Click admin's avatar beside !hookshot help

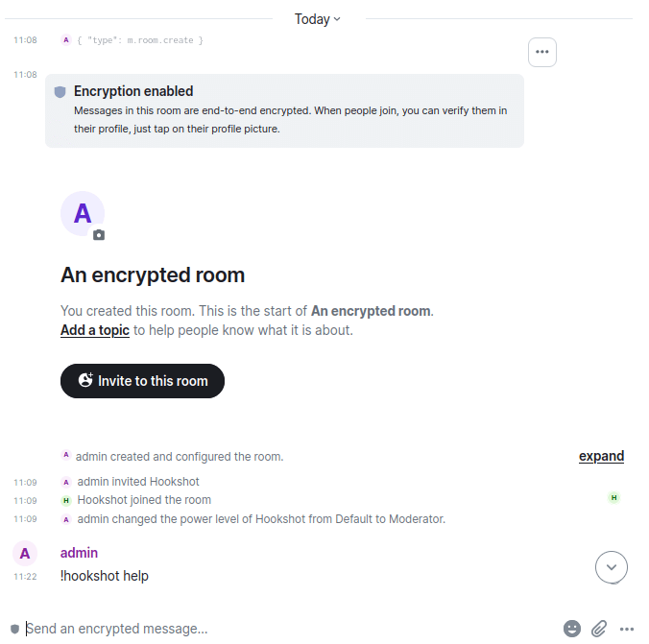[25, 553]
